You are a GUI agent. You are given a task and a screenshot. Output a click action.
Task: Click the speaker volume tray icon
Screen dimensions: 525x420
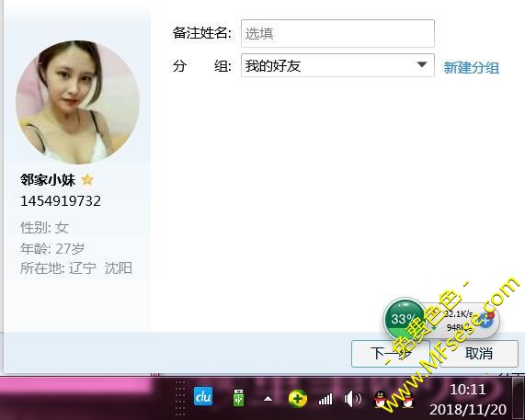coord(353,399)
